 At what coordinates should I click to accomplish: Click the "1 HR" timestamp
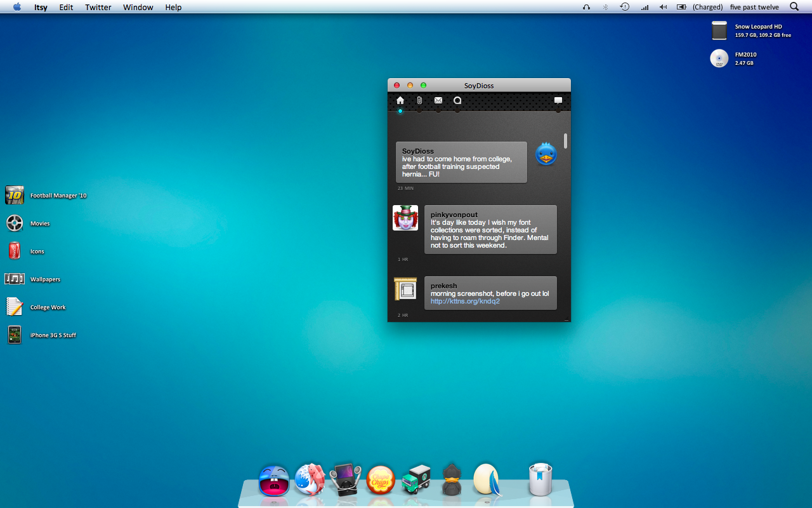point(403,260)
